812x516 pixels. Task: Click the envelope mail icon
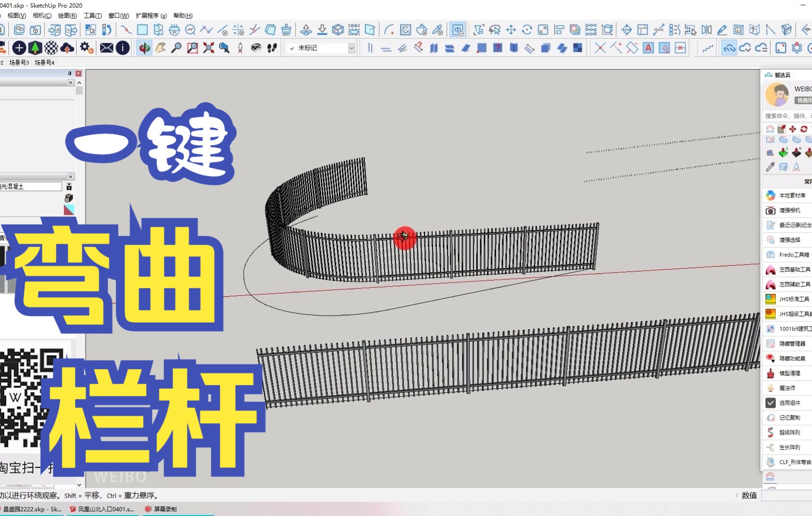106,48
